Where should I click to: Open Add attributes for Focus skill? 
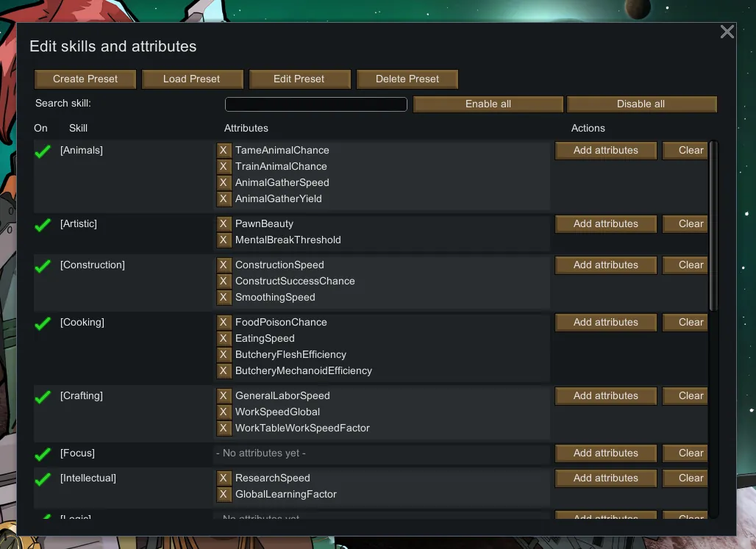pos(605,453)
